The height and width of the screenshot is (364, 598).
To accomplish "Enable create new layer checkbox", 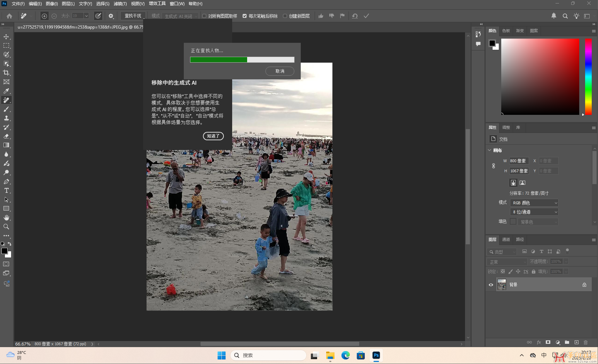I will (285, 16).
